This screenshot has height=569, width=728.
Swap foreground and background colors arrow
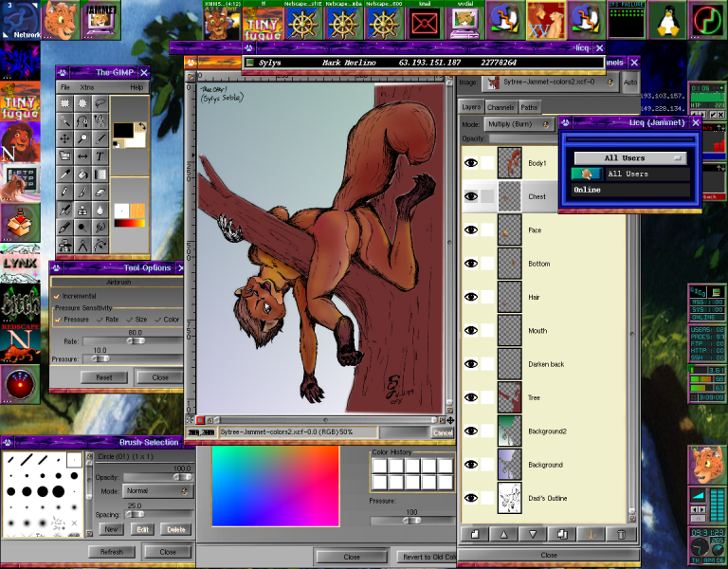coord(141,125)
